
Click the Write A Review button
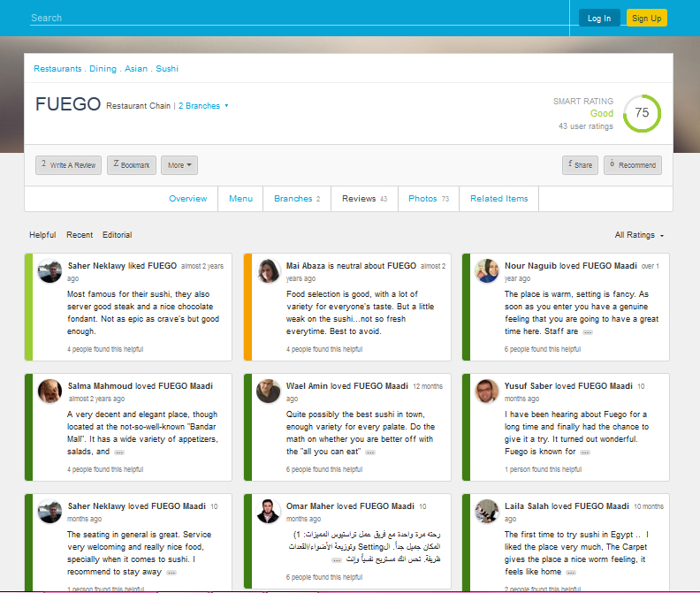click(x=68, y=165)
